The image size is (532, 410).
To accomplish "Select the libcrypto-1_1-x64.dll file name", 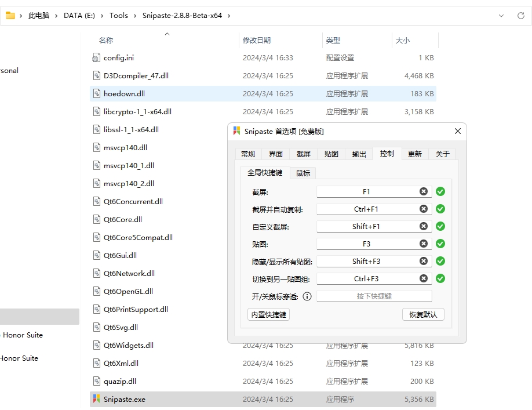I will (x=137, y=111).
